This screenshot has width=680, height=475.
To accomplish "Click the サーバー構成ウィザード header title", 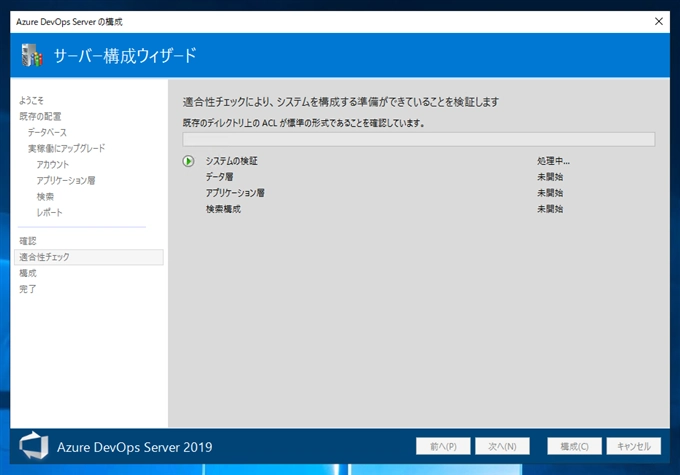I will click(125, 56).
